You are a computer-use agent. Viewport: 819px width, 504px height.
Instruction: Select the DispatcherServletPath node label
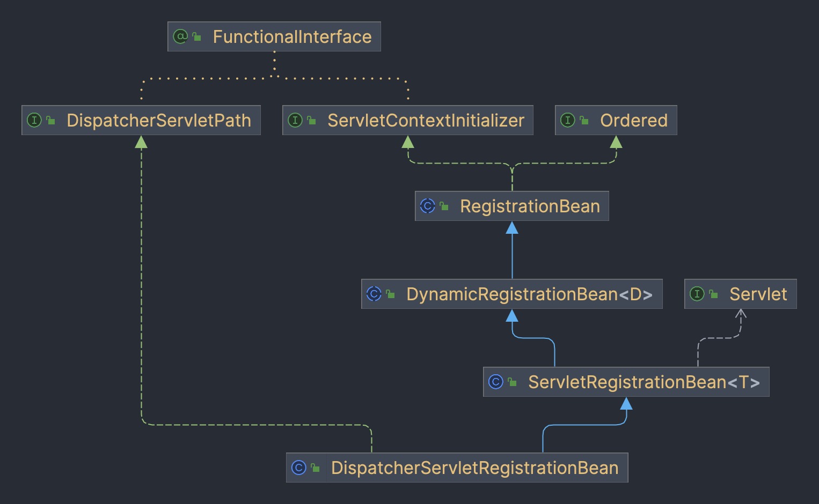tap(159, 120)
